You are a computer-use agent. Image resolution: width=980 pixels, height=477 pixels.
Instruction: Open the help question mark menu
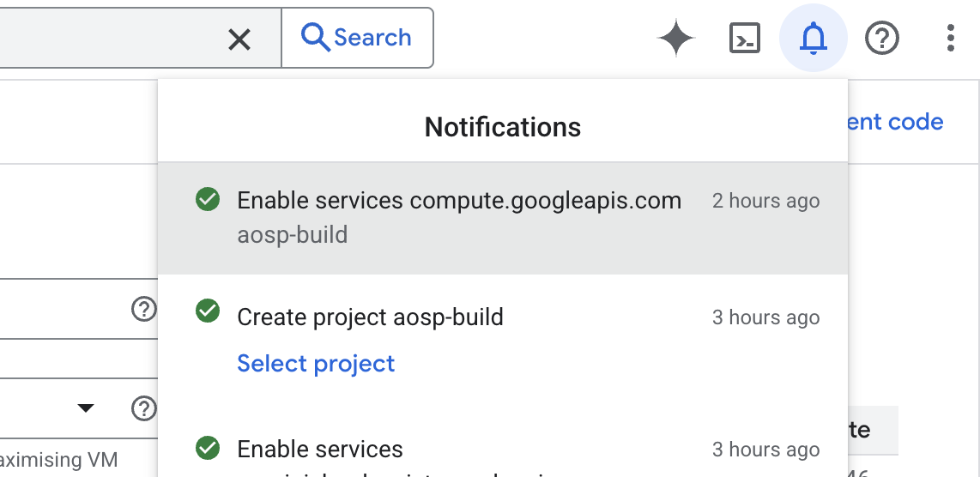881,39
